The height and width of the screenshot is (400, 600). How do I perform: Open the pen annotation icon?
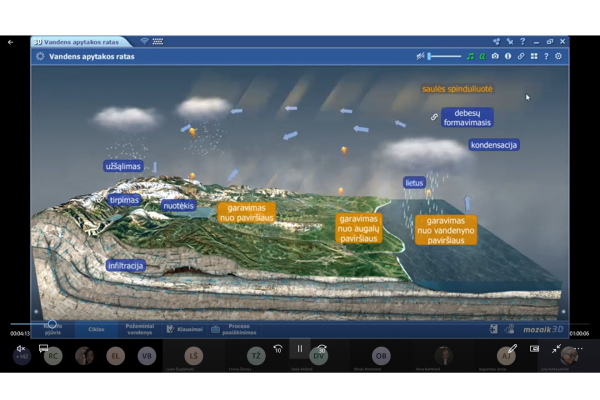tap(512, 348)
